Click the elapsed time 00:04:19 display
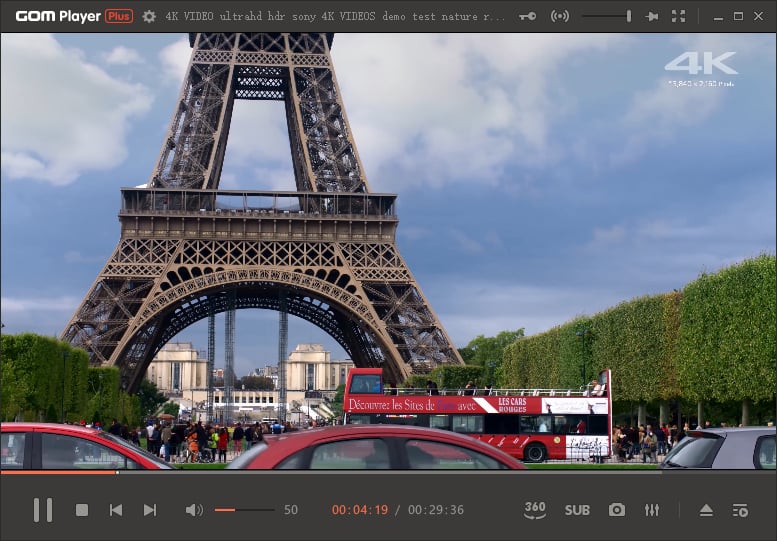 point(360,510)
